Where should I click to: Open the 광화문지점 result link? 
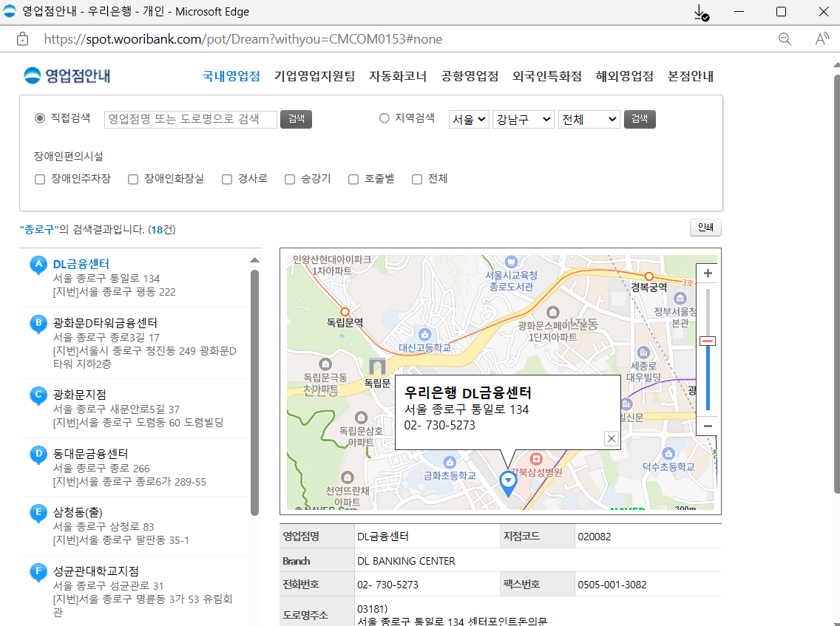click(x=79, y=395)
